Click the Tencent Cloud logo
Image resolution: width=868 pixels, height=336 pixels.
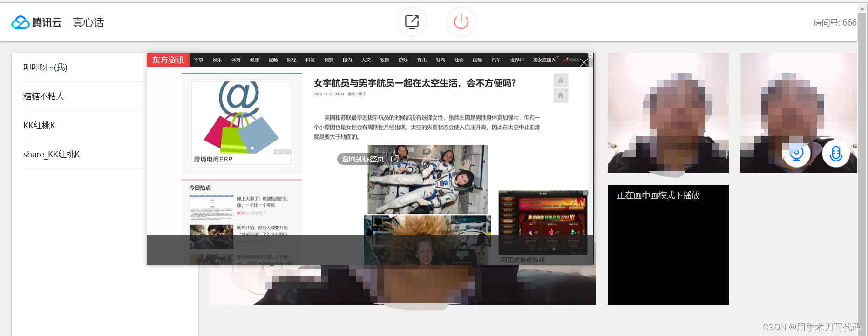click(x=36, y=22)
